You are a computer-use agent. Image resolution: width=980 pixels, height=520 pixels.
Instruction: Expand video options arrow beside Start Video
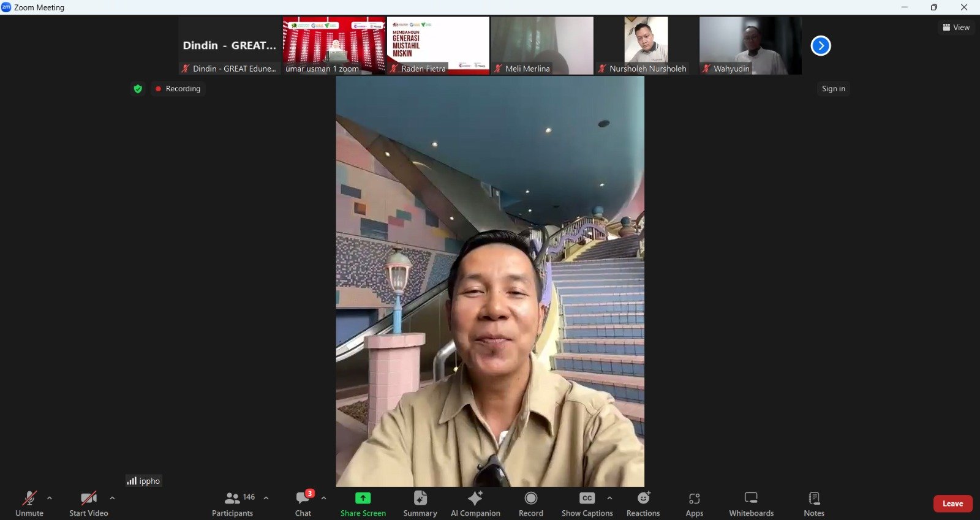point(112,498)
